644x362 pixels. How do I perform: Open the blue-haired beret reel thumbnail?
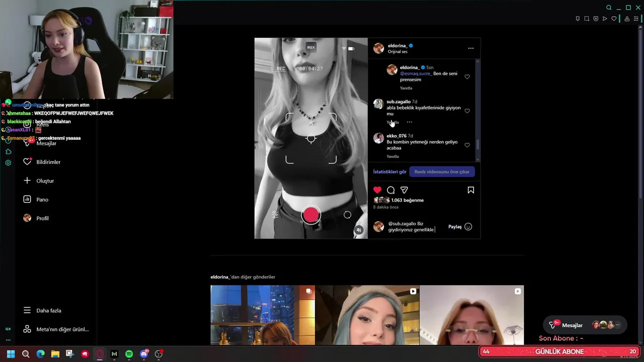367,315
